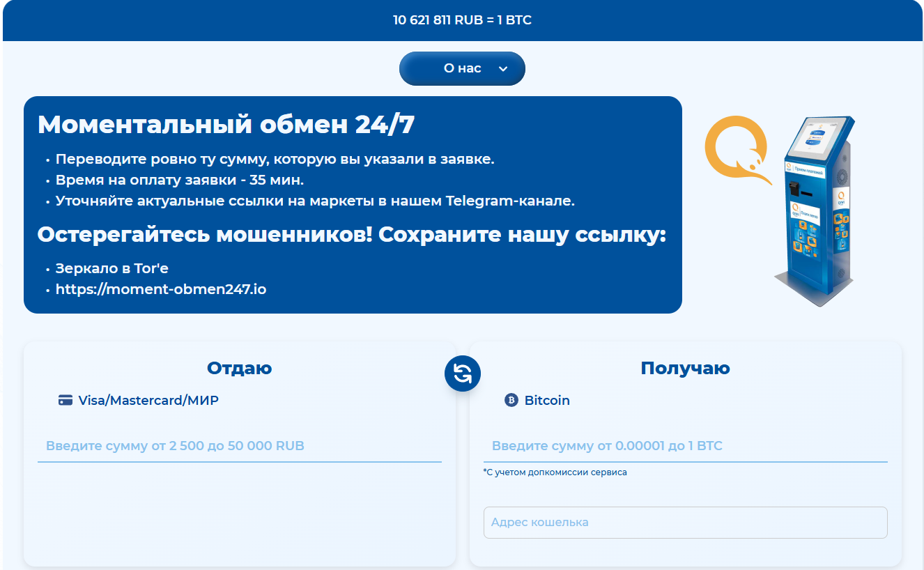Select the Bitcoin receive currency

click(x=537, y=401)
